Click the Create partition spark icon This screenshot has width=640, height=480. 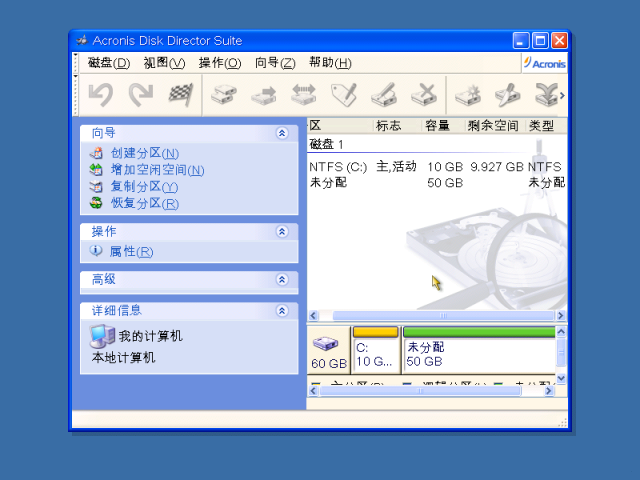pos(468,95)
